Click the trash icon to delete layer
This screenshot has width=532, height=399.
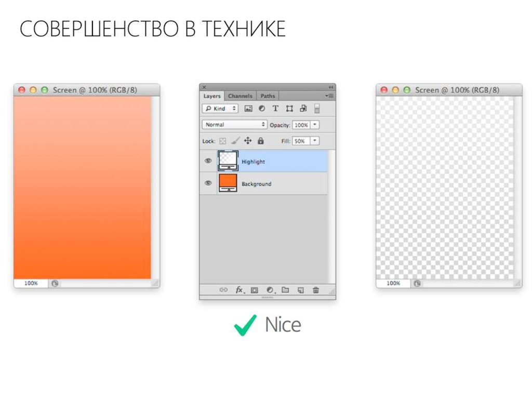tap(316, 290)
